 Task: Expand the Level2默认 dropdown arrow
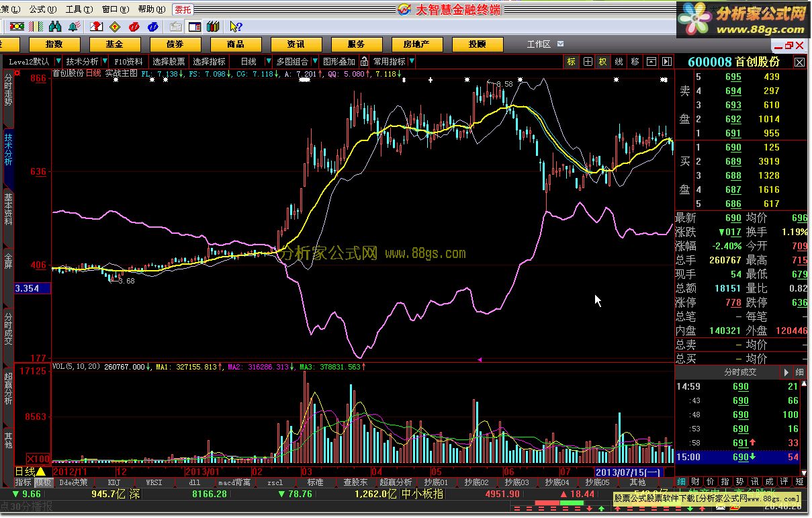pos(58,61)
